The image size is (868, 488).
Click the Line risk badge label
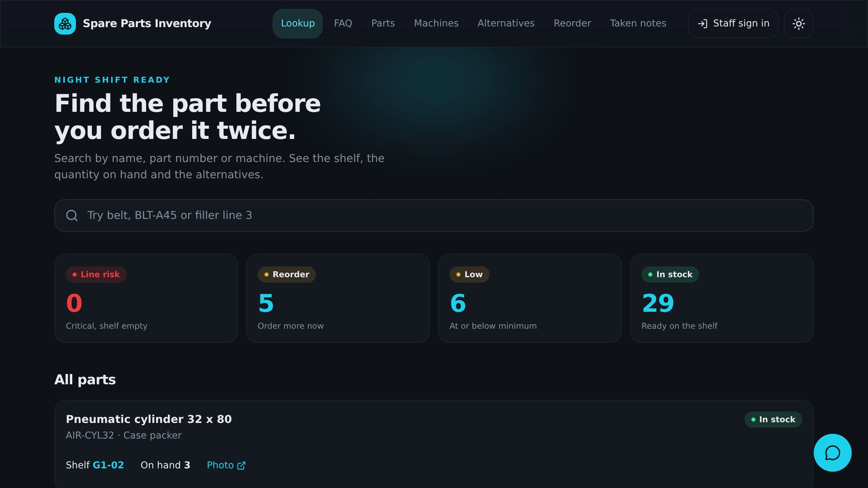tap(96, 274)
